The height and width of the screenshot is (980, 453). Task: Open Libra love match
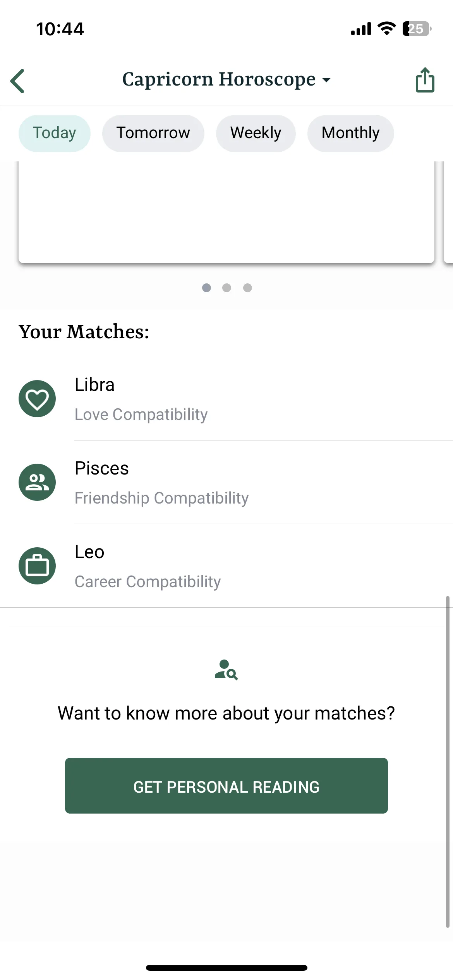click(x=226, y=399)
